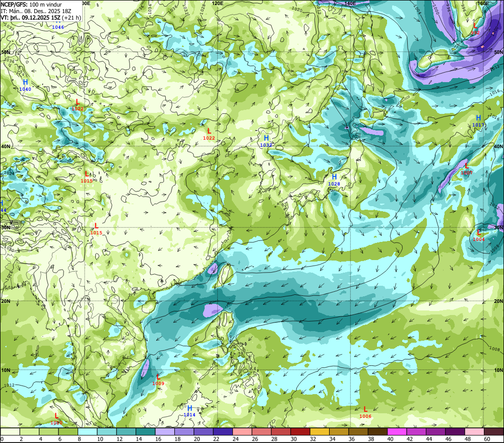The image size is (504, 443).
Task: Select the 32–34 golden yellow legend swatch
Action: (320, 431)
